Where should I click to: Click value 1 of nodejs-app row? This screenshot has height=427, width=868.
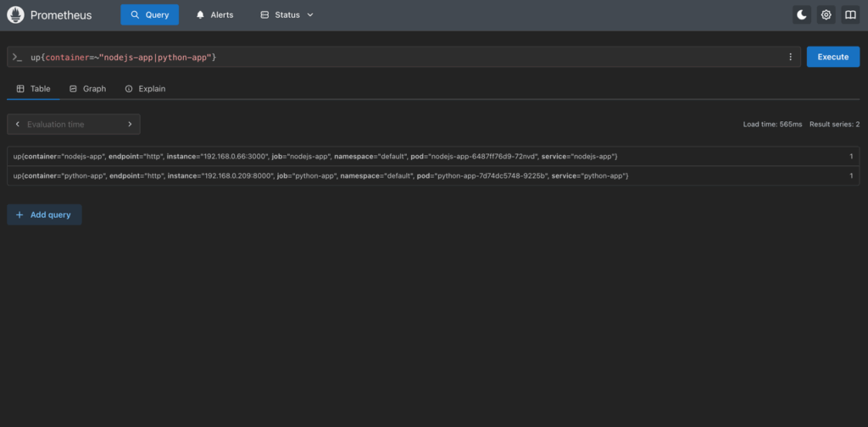click(x=851, y=157)
